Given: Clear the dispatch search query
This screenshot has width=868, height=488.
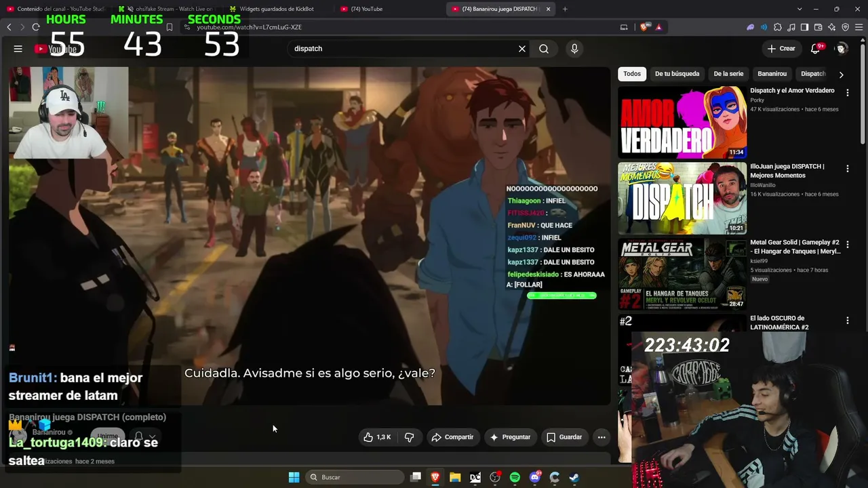Looking at the screenshot, I should 522,49.
